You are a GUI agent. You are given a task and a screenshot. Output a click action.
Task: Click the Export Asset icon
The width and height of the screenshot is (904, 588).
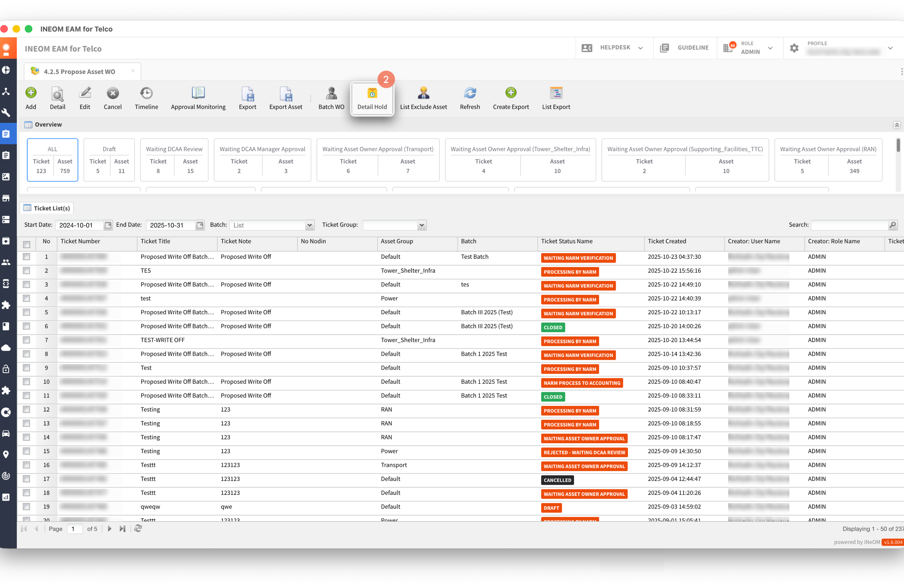pyautogui.click(x=286, y=93)
